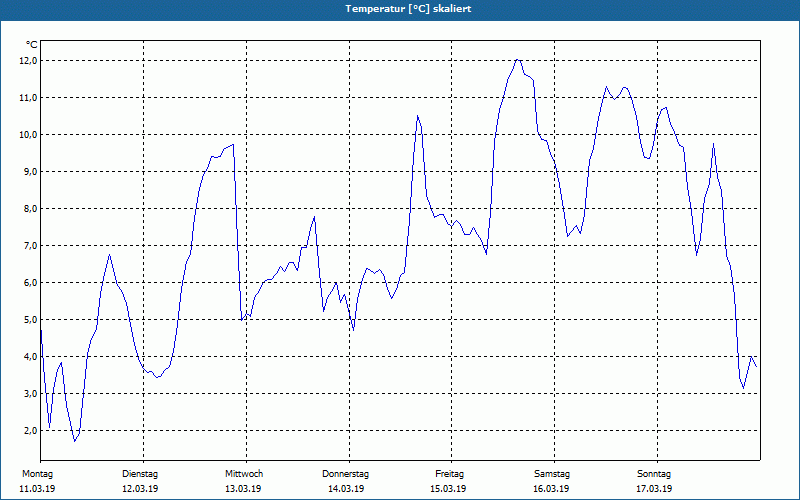
Task: Select the 8,0 y-axis label
Action: pyautogui.click(x=30, y=209)
